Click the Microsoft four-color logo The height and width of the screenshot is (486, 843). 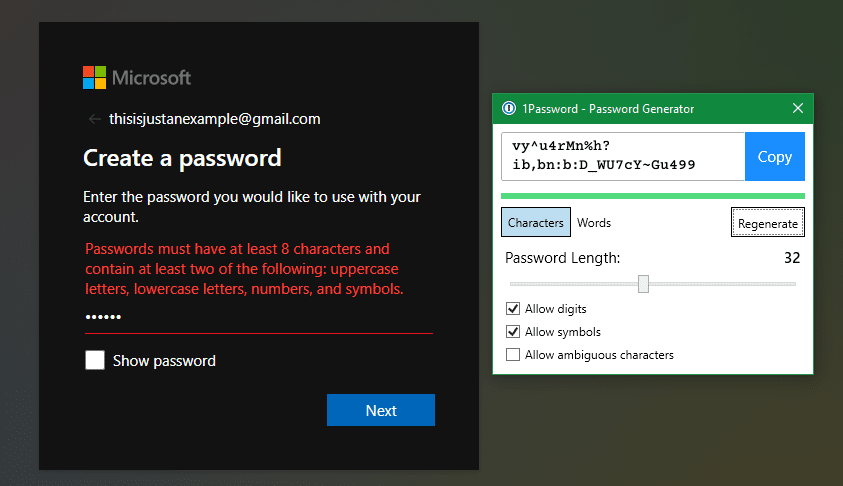point(95,77)
